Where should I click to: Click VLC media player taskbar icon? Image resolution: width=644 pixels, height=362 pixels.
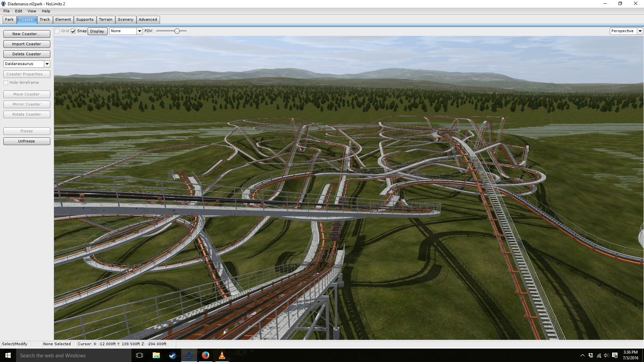pyautogui.click(x=222, y=355)
